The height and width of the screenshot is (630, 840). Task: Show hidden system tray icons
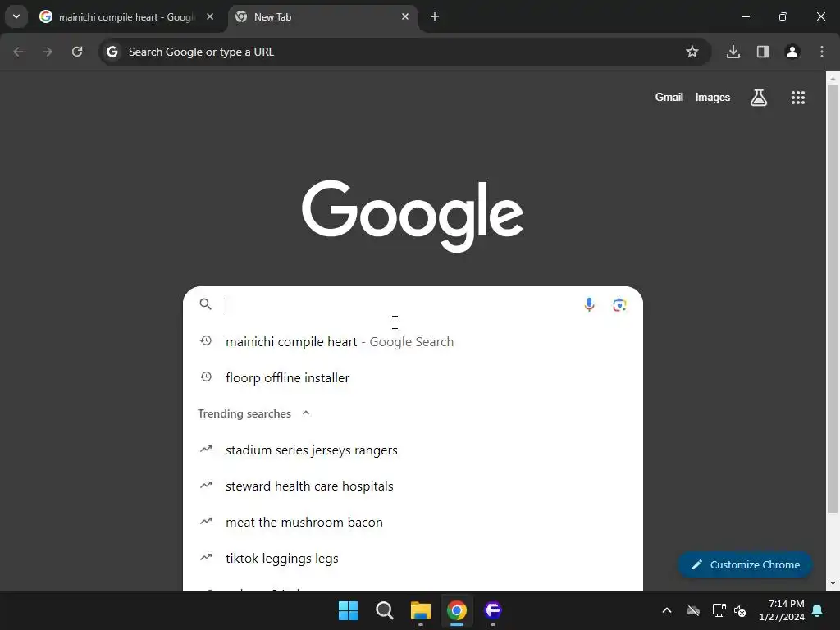(x=667, y=610)
